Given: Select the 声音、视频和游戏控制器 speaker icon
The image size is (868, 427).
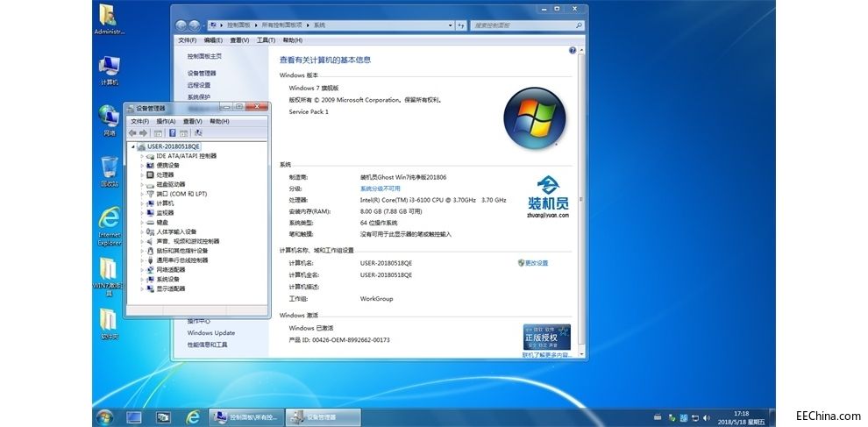Looking at the screenshot, I should coord(150,241).
